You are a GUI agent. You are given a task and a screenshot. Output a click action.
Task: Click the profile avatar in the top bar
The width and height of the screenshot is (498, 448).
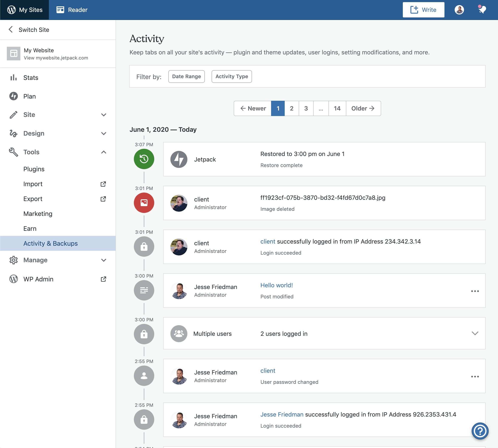click(x=459, y=10)
